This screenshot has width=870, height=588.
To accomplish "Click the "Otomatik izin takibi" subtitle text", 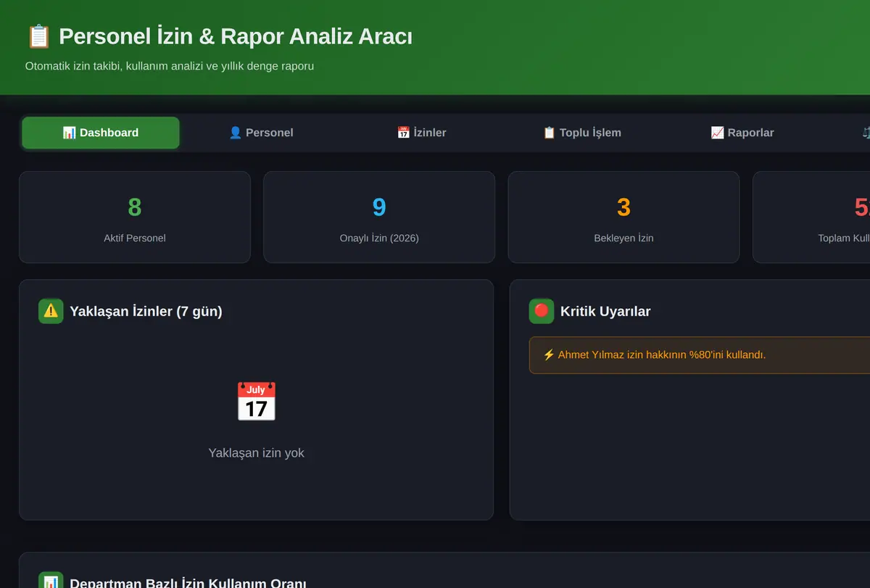I will [169, 66].
